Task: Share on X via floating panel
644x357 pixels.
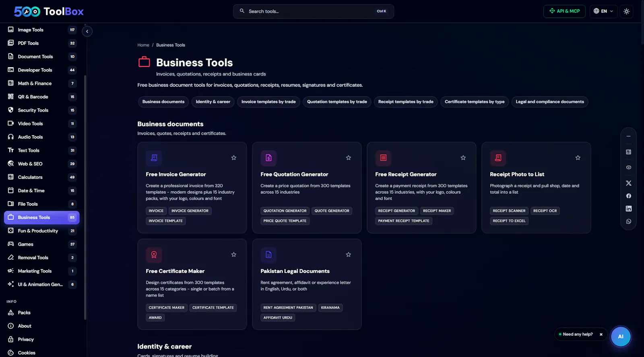Action: (x=629, y=183)
